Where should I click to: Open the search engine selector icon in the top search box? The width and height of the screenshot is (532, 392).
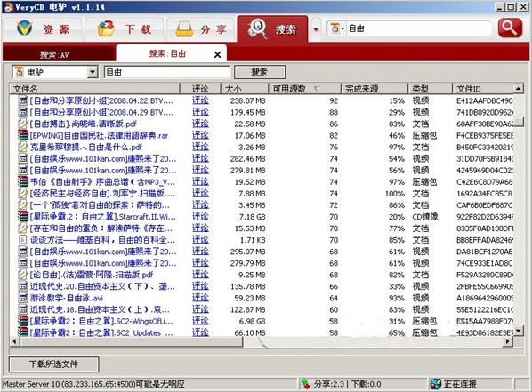point(337,28)
